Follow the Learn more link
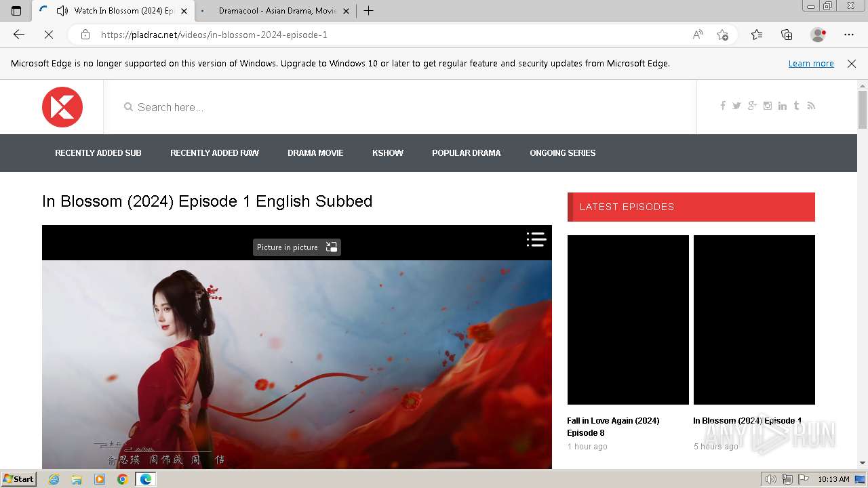 tap(811, 64)
